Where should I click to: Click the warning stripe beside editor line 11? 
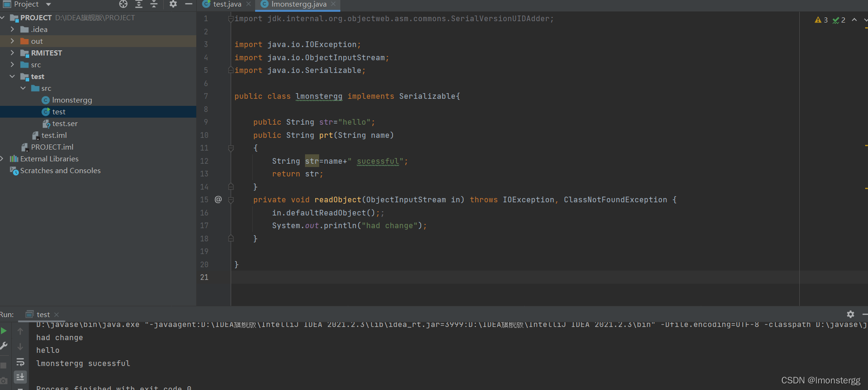[x=866, y=146]
